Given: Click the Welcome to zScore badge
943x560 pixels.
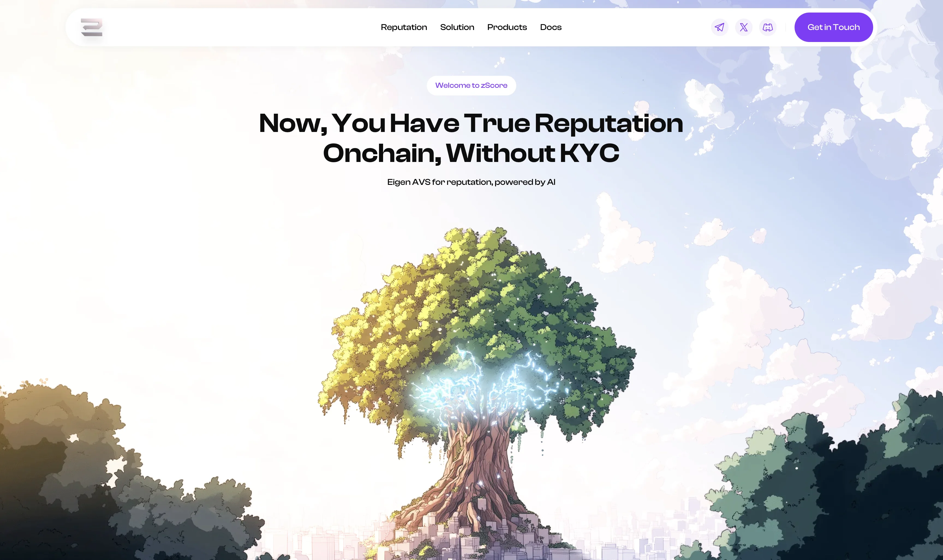Looking at the screenshot, I should 471,85.
